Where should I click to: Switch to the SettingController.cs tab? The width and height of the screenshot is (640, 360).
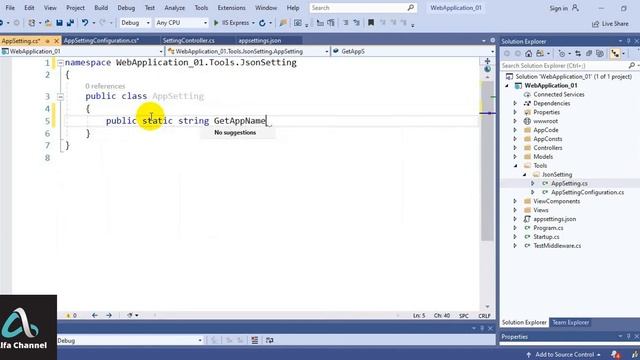coord(189,40)
